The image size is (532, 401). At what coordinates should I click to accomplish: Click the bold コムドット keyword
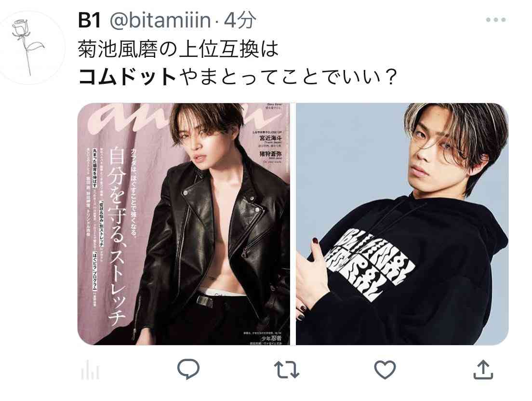click(x=127, y=77)
